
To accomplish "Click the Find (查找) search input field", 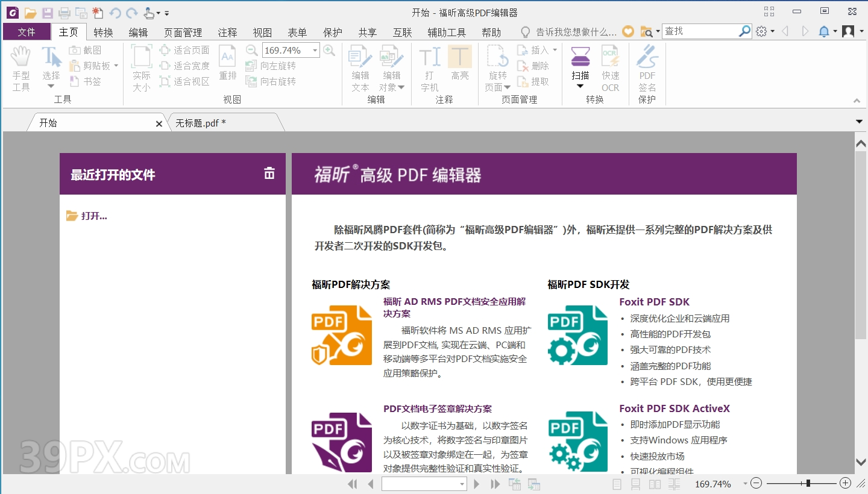I will (700, 31).
